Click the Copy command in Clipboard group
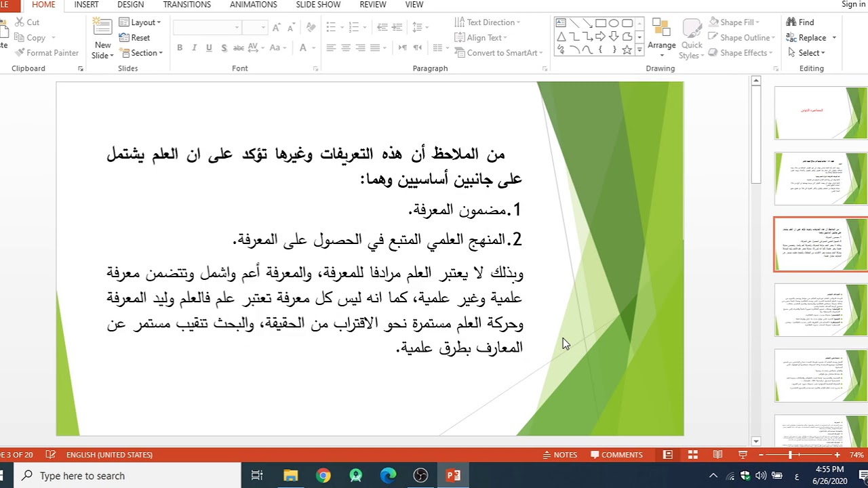 (x=29, y=38)
